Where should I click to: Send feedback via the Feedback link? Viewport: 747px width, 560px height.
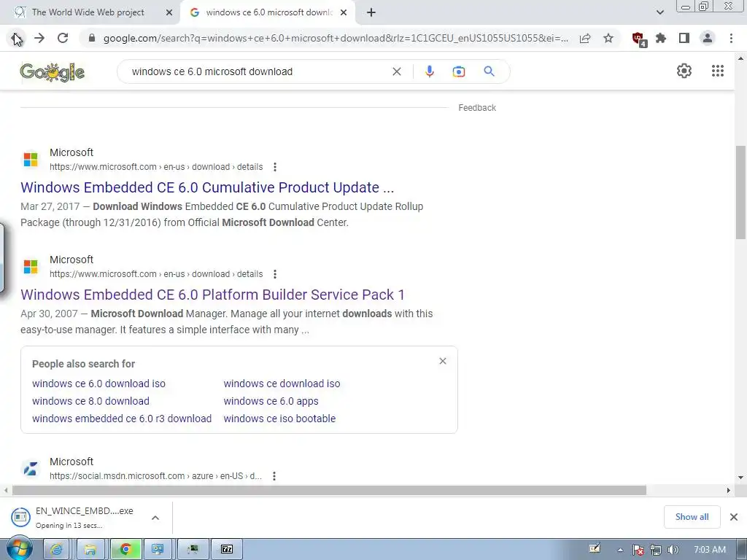pos(477,108)
